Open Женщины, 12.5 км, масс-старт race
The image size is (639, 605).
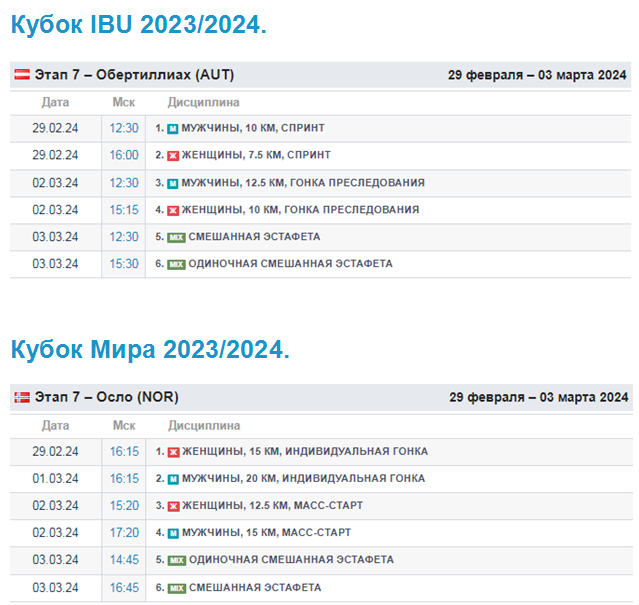click(272, 506)
